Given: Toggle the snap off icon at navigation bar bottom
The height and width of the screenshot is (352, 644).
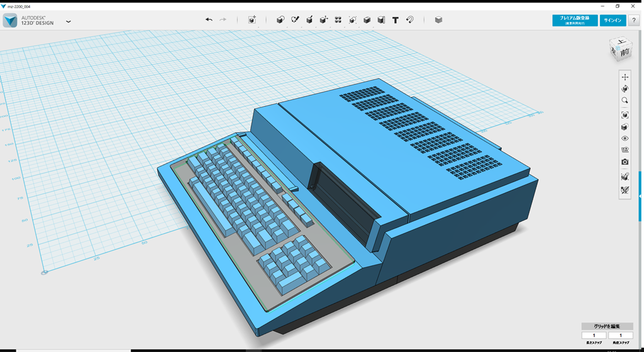Looking at the screenshot, I should (x=625, y=190).
